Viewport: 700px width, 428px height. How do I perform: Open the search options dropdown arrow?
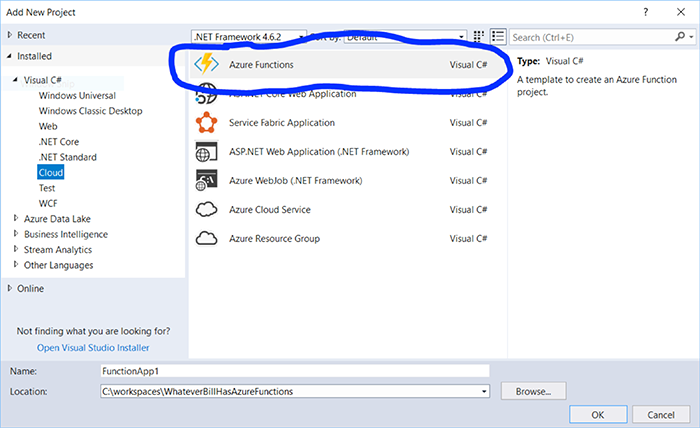pyautogui.click(x=692, y=37)
